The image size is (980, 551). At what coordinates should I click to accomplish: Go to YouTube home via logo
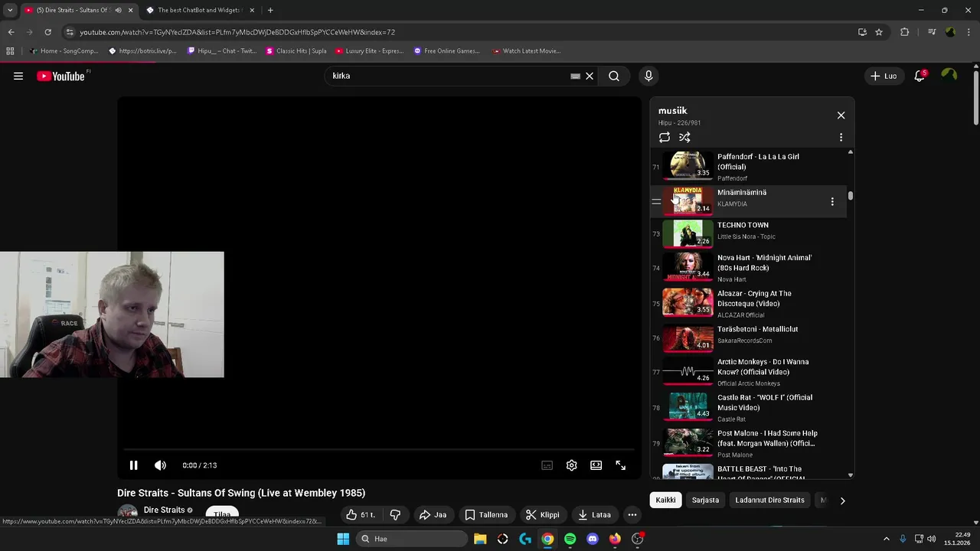[x=61, y=76]
